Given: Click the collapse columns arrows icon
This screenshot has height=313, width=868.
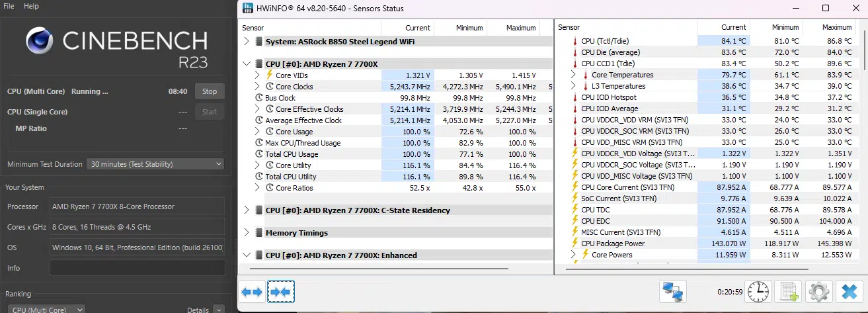Looking at the screenshot, I should click(281, 292).
